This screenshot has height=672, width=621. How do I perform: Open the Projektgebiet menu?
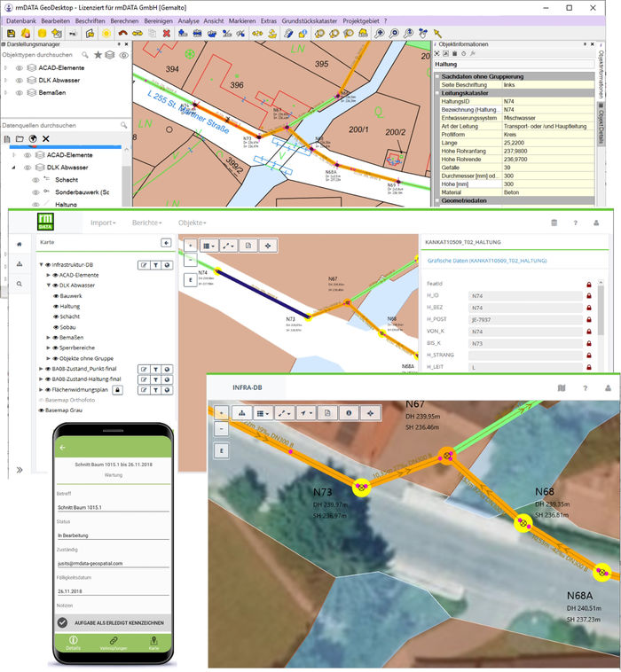(x=361, y=20)
